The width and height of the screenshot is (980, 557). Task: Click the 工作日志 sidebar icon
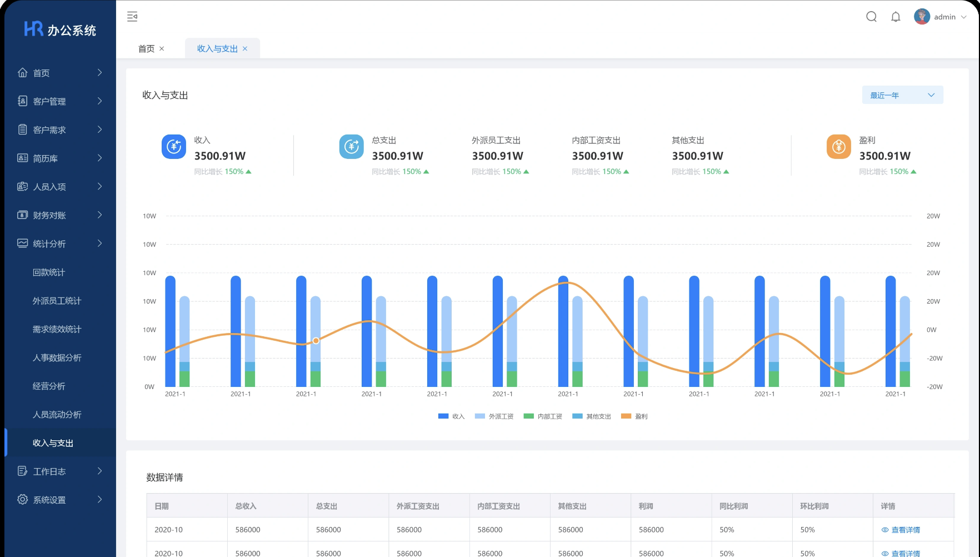point(22,471)
